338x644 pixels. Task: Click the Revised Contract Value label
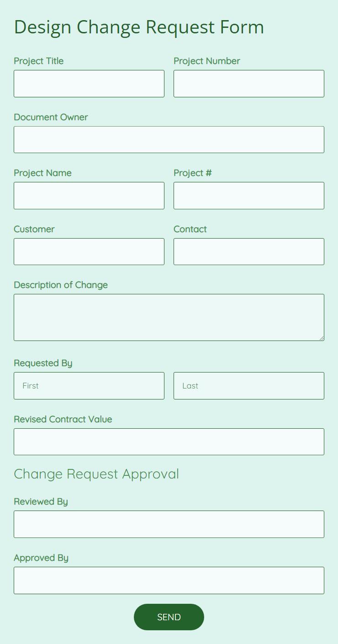[x=63, y=419]
